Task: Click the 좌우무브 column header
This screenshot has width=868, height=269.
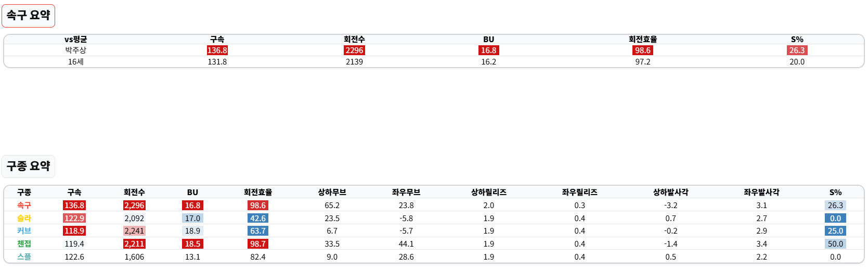Action: coord(406,193)
